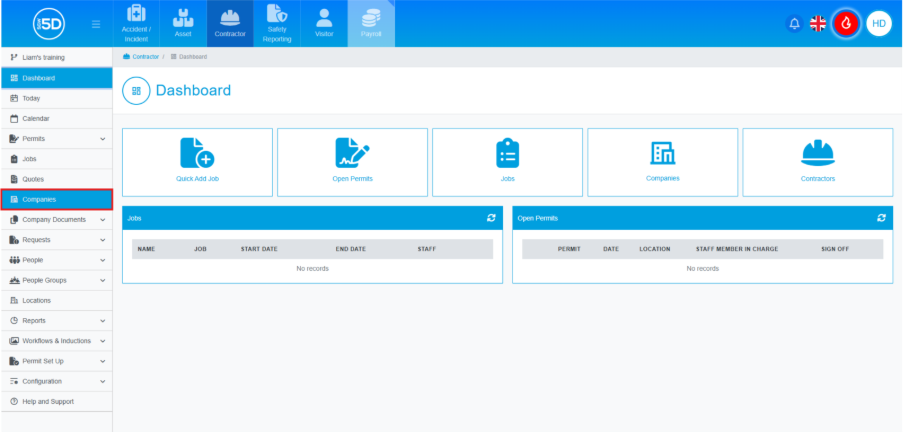Refresh the Jobs panel

pyautogui.click(x=491, y=217)
